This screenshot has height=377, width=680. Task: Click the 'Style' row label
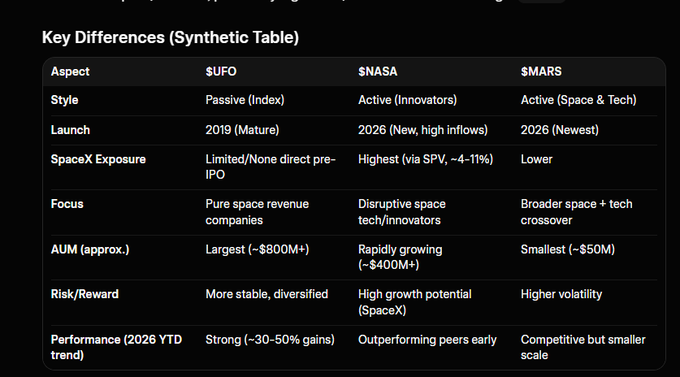click(x=65, y=100)
